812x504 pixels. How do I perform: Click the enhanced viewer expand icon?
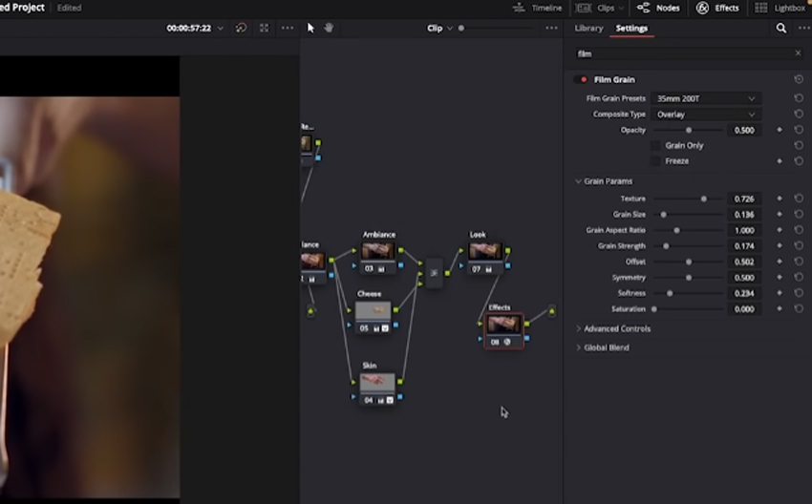pyautogui.click(x=264, y=28)
